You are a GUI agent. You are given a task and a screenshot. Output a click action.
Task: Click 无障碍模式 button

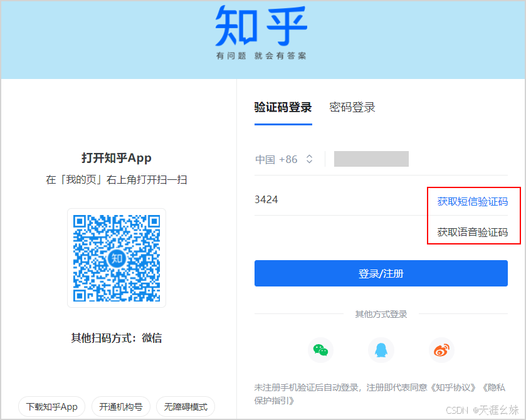[x=186, y=407]
